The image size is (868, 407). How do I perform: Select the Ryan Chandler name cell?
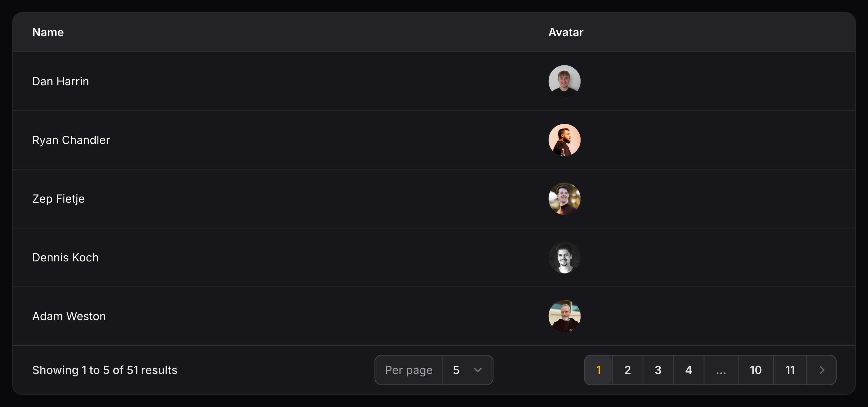(x=71, y=140)
